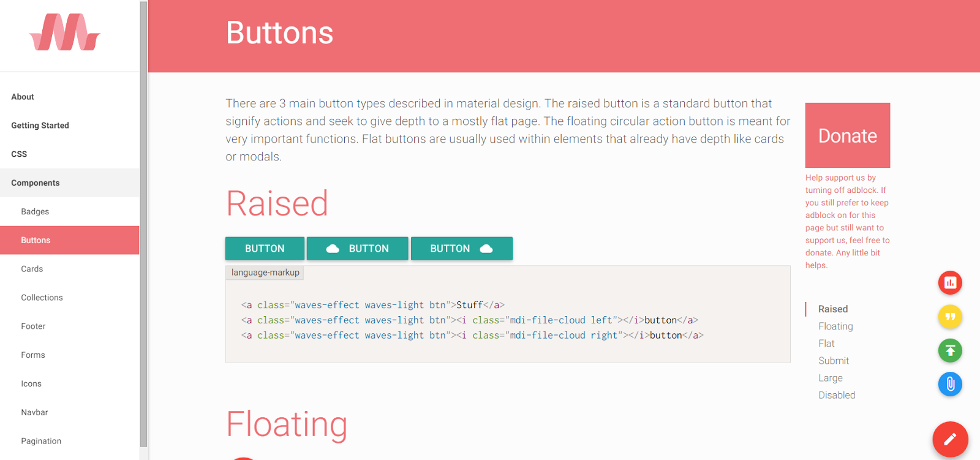The image size is (980, 460).
Task: Click the Donate button
Action: pyautogui.click(x=848, y=135)
